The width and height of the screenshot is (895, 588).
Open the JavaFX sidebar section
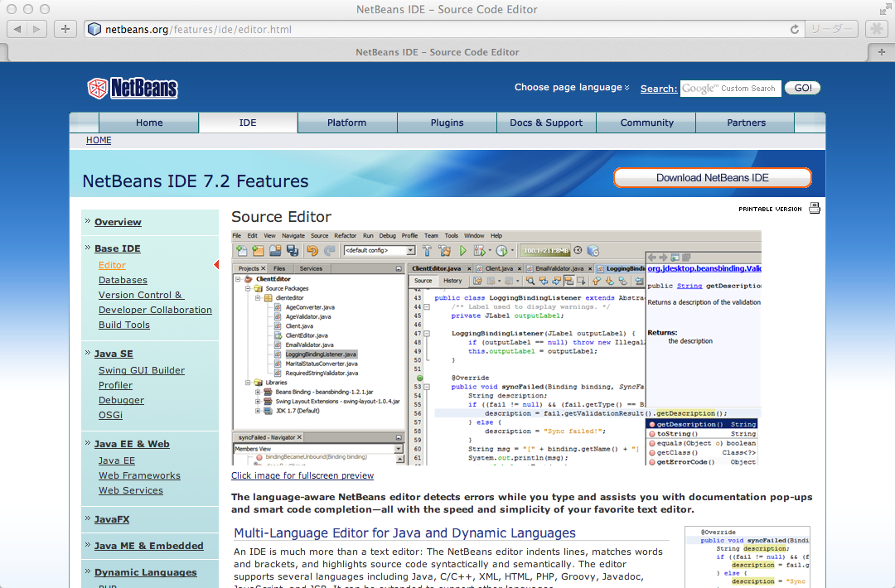[112, 519]
